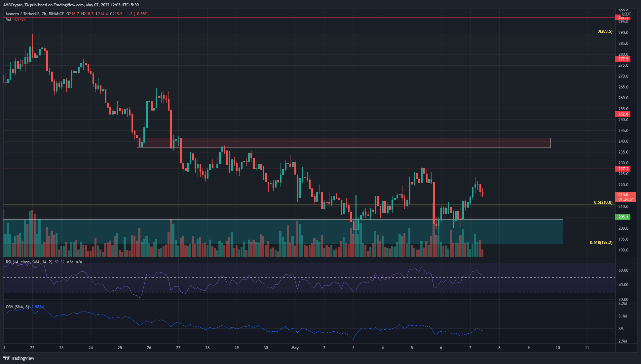Select the red 227.3 price level label
641x364 pixels.
tap(623, 169)
